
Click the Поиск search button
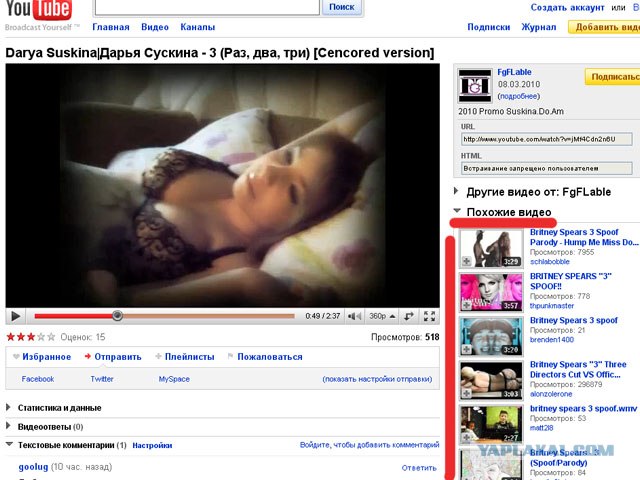point(342,7)
